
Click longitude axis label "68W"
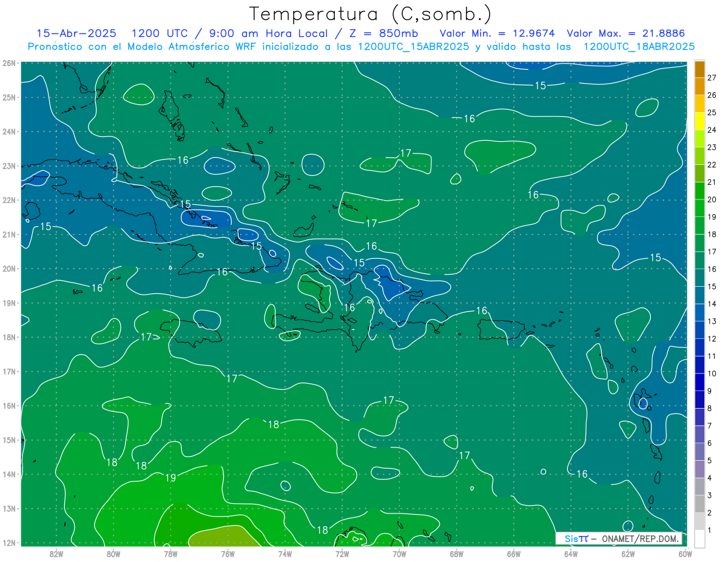457,554
